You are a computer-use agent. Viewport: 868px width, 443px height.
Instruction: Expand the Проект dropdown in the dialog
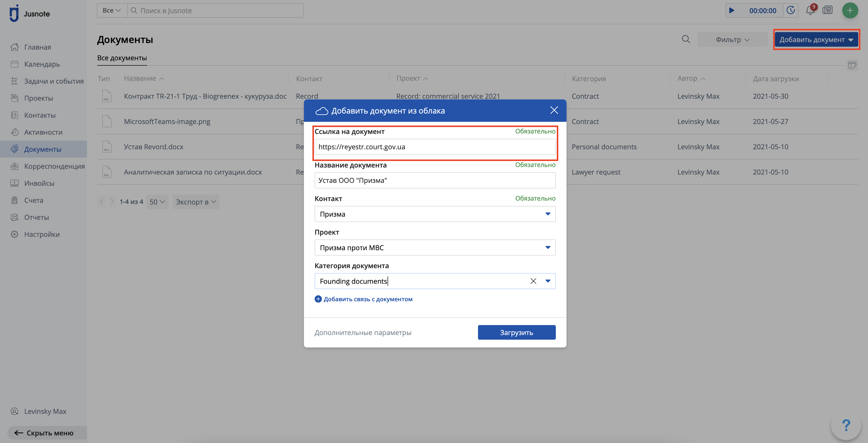click(x=548, y=248)
